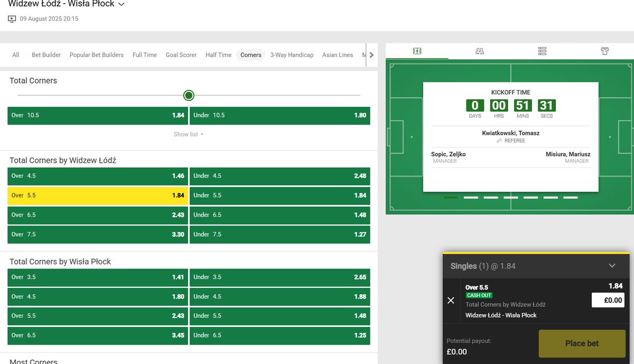Select the team lineups people icon

point(479,51)
